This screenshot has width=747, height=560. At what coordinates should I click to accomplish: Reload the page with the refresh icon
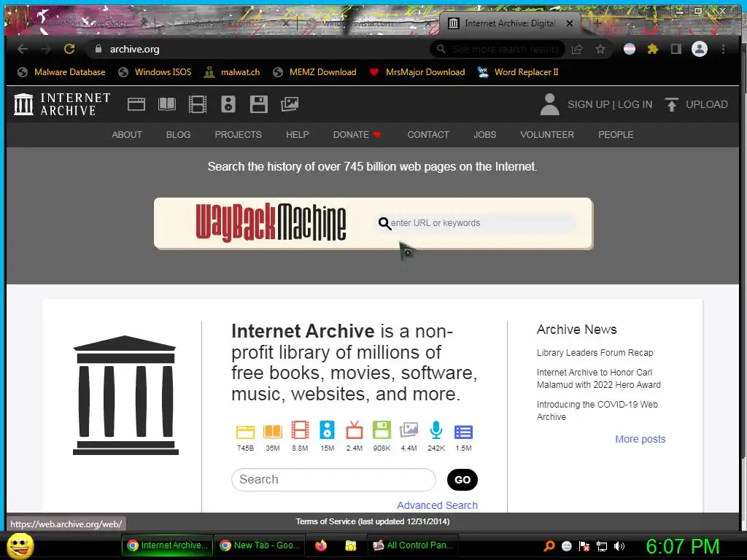point(69,49)
